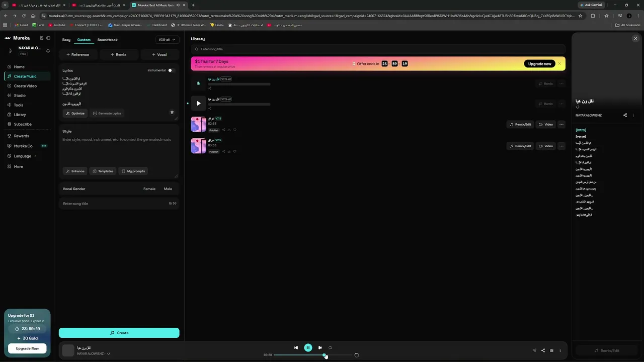Download the 03:33 song

click(x=229, y=151)
